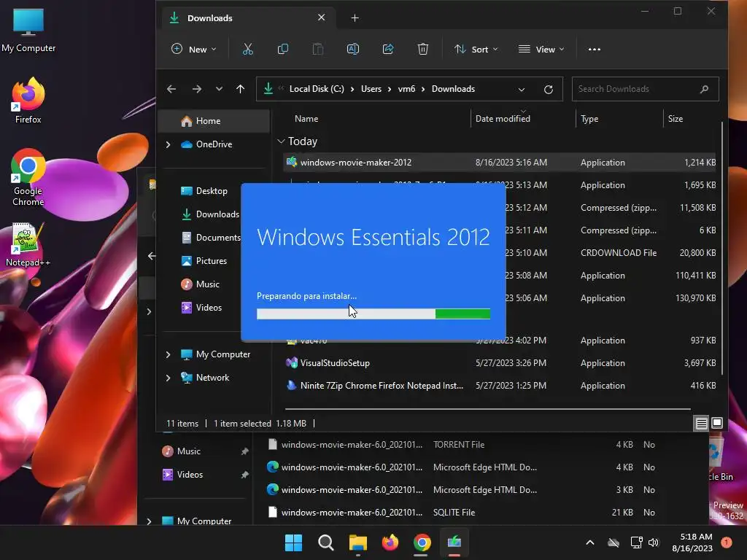
Task: Select My Computer desktop icon
Action: [28, 31]
